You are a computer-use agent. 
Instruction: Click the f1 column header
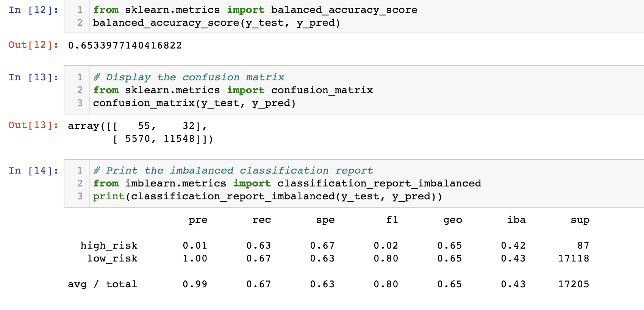(x=392, y=219)
